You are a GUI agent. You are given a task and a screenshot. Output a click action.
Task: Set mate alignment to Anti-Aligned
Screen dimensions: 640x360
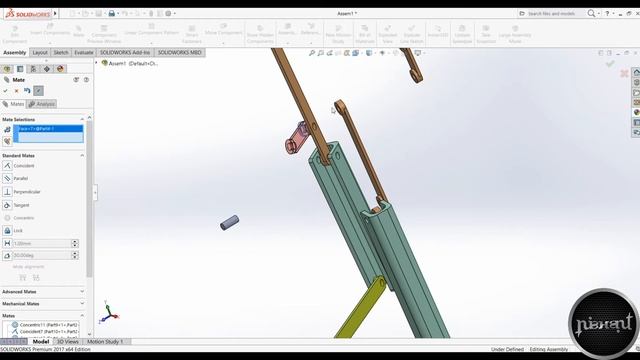pyautogui.click(x=36, y=278)
